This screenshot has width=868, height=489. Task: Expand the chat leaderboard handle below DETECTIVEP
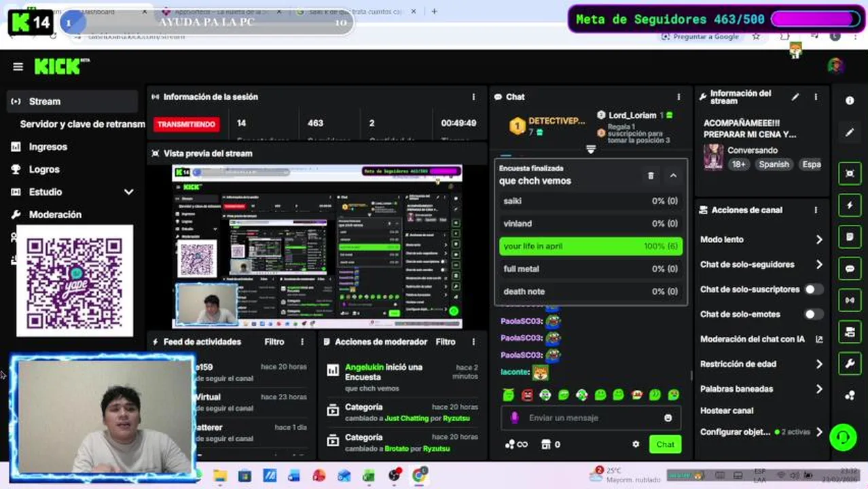590,149
